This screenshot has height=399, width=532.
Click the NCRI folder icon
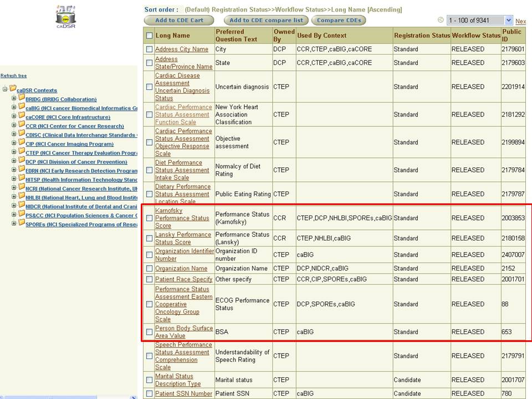pos(22,187)
